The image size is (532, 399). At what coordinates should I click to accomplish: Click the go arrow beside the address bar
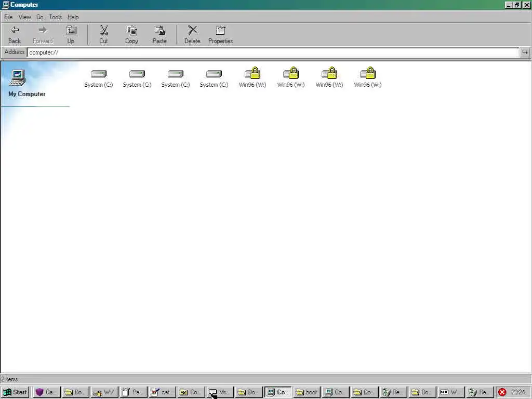(x=525, y=52)
